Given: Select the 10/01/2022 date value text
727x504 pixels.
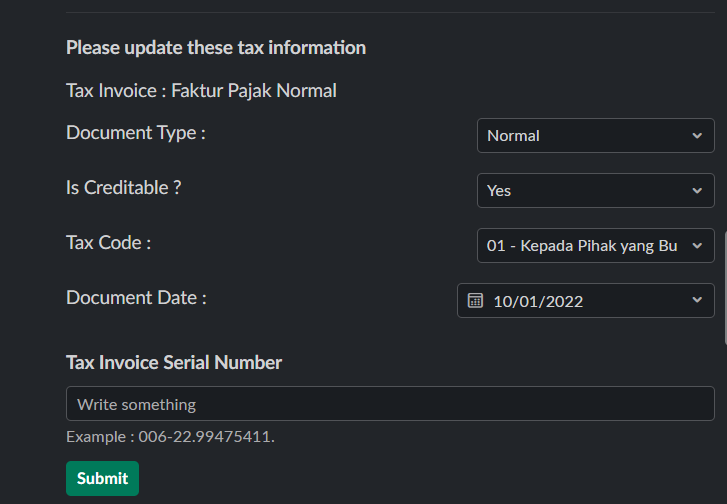Looking at the screenshot, I should point(538,301).
